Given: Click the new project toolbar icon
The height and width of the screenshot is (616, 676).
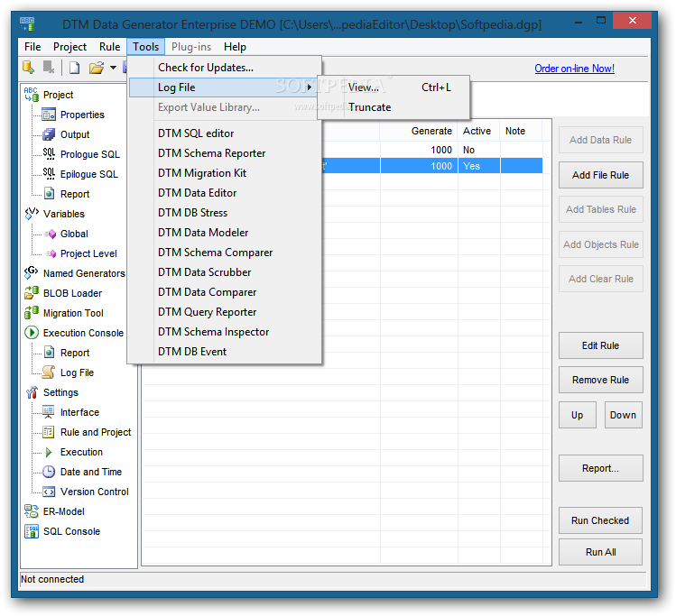Looking at the screenshot, I should pos(75,68).
